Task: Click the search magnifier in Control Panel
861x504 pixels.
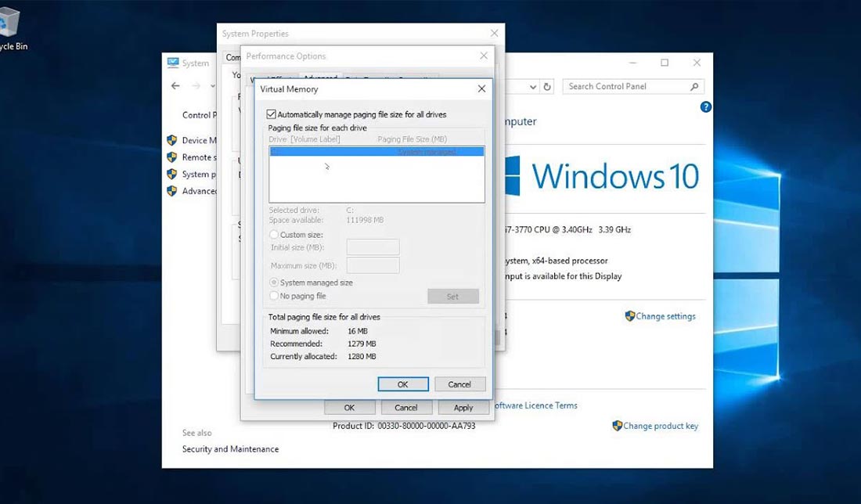Action: (694, 87)
